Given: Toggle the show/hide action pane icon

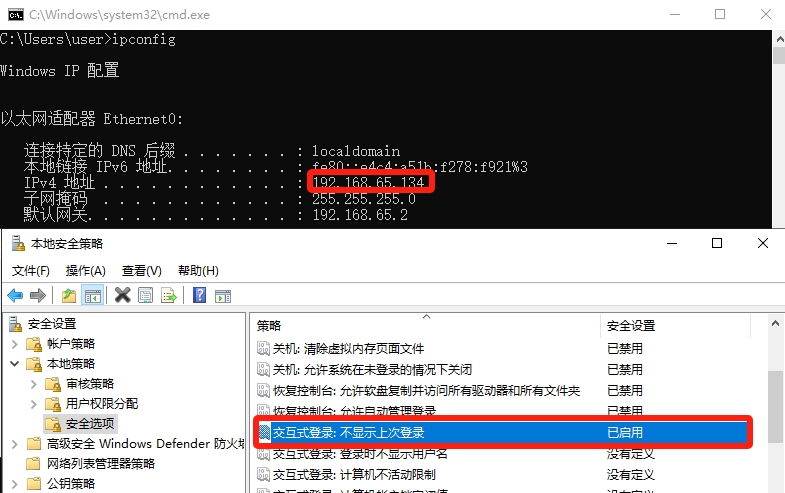Looking at the screenshot, I should point(223,296).
